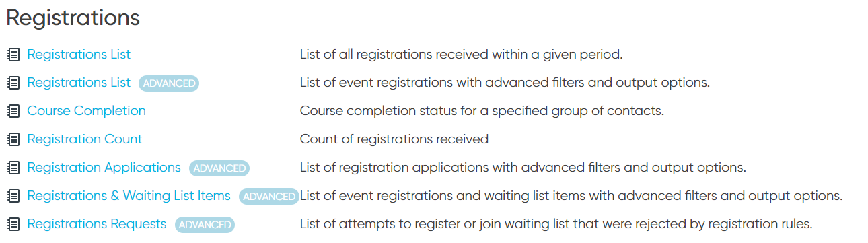Click the Registrations section heading
Viewport: 868px width, 243px height.
pos(73,18)
